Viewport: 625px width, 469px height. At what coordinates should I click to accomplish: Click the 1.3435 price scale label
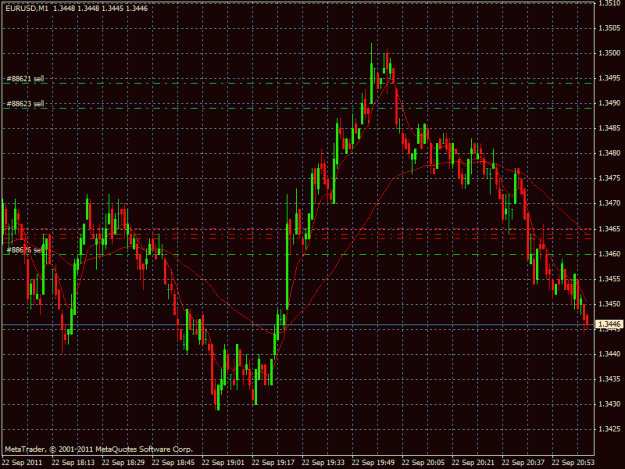click(x=609, y=379)
